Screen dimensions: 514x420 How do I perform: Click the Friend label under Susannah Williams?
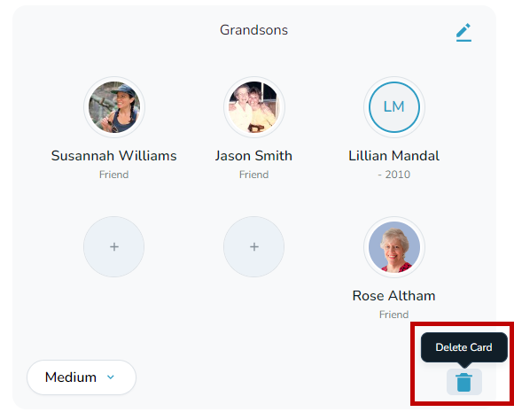point(113,175)
